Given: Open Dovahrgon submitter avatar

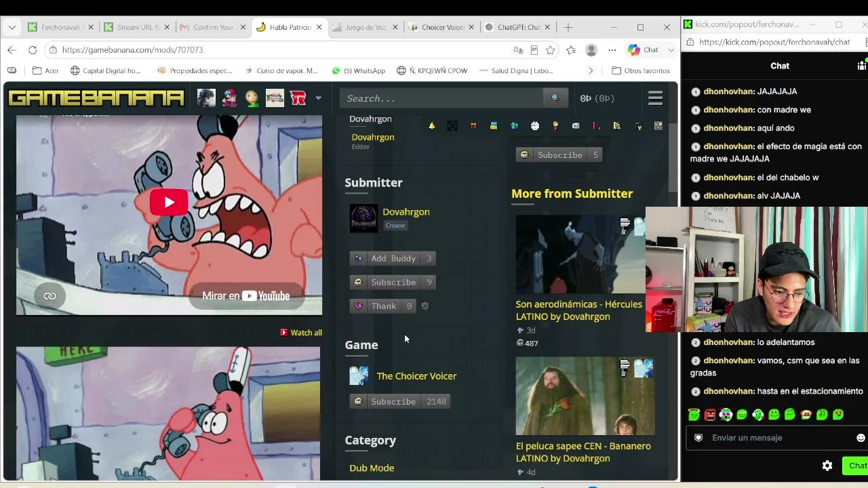Looking at the screenshot, I should tap(363, 218).
